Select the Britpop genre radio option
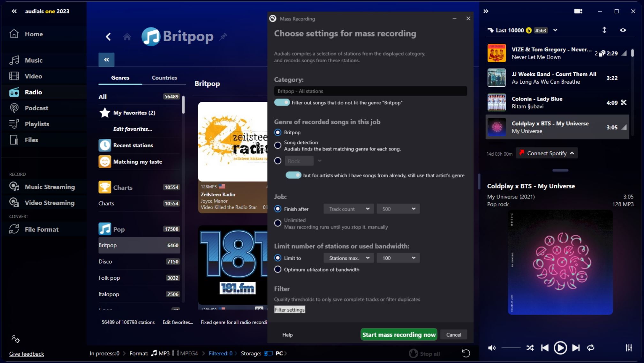The width and height of the screenshot is (644, 363). pyautogui.click(x=278, y=132)
